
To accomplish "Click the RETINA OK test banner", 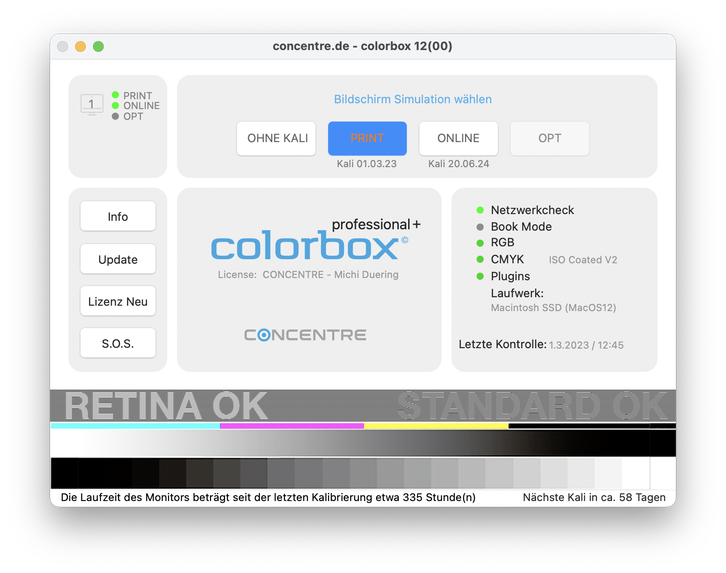I will [166, 406].
